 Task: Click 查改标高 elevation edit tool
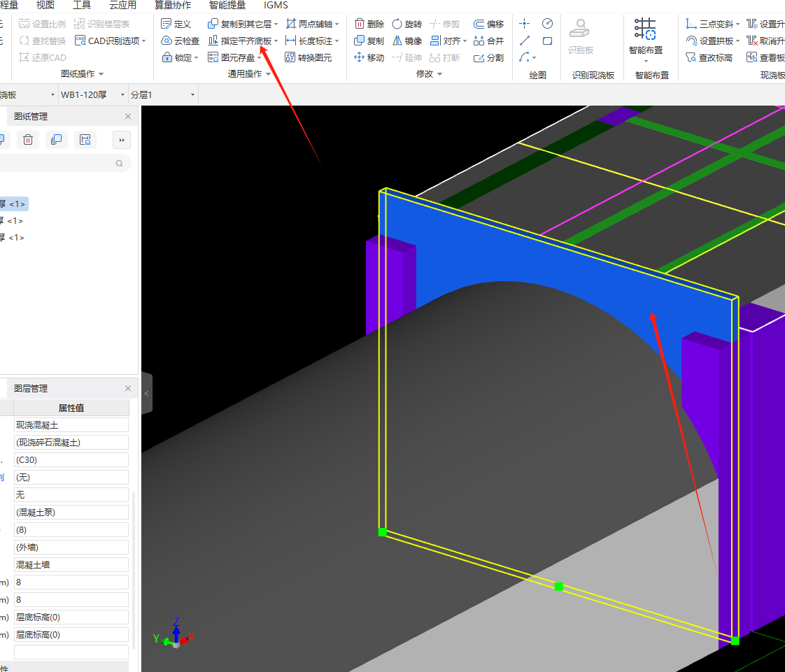pyautogui.click(x=709, y=58)
